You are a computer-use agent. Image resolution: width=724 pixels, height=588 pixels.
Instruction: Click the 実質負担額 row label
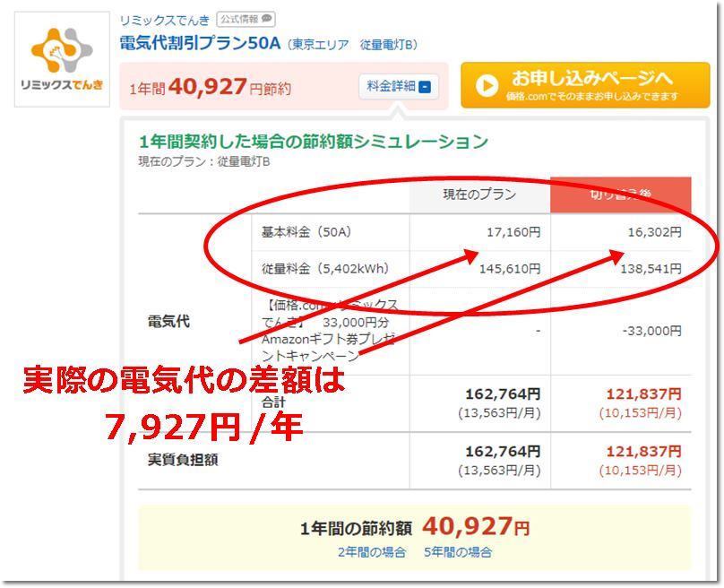point(183,460)
